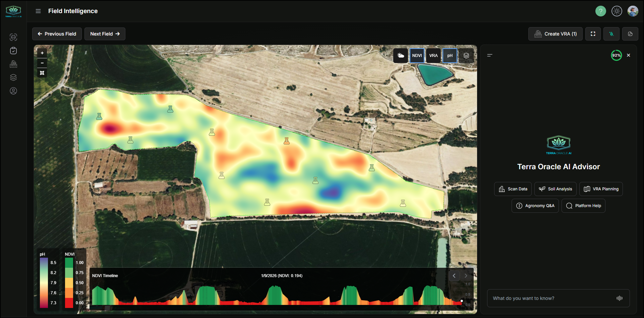Open the irrigation droplet icon in the top toolbar

click(611, 34)
